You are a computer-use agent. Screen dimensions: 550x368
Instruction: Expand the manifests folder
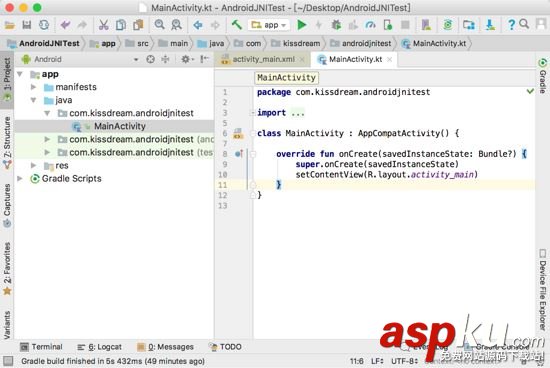click(34, 87)
